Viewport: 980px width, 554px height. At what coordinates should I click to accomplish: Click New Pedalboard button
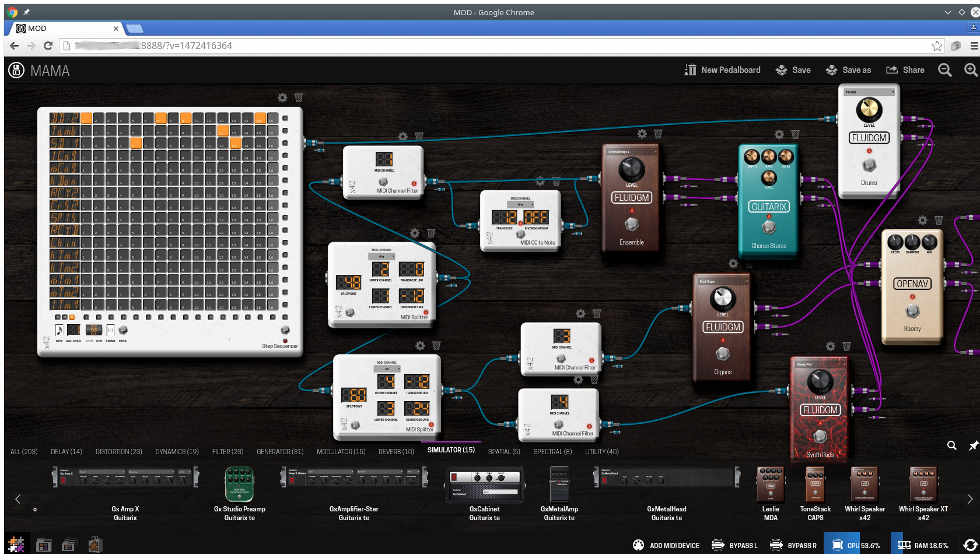coord(723,70)
